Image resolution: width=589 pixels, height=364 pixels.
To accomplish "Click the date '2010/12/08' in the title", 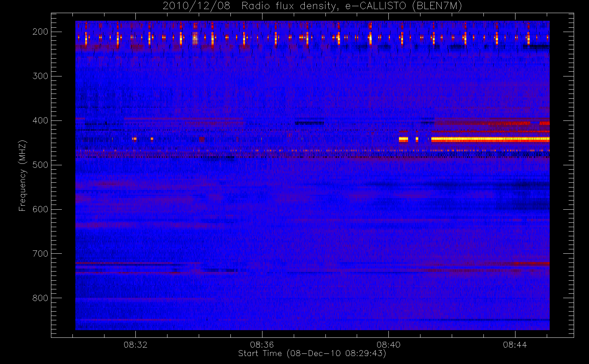I will [196, 6].
